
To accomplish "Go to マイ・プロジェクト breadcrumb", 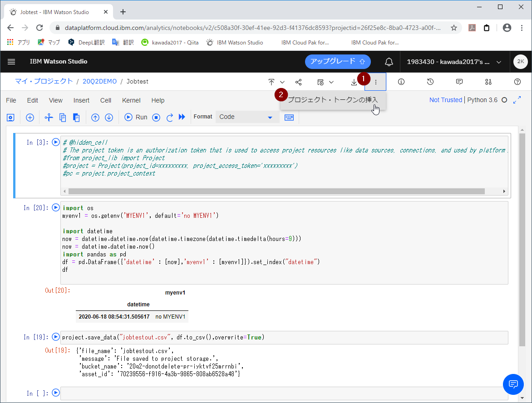I will tap(44, 81).
